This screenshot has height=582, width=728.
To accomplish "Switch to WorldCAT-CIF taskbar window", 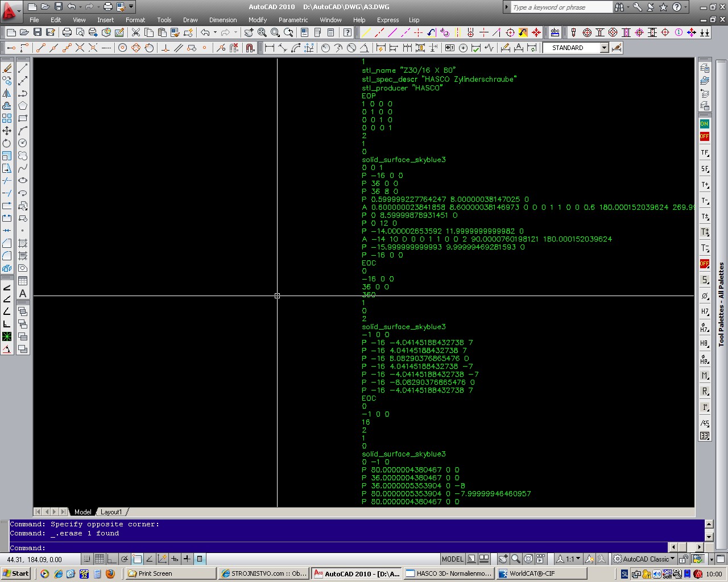I will click(x=542, y=573).
